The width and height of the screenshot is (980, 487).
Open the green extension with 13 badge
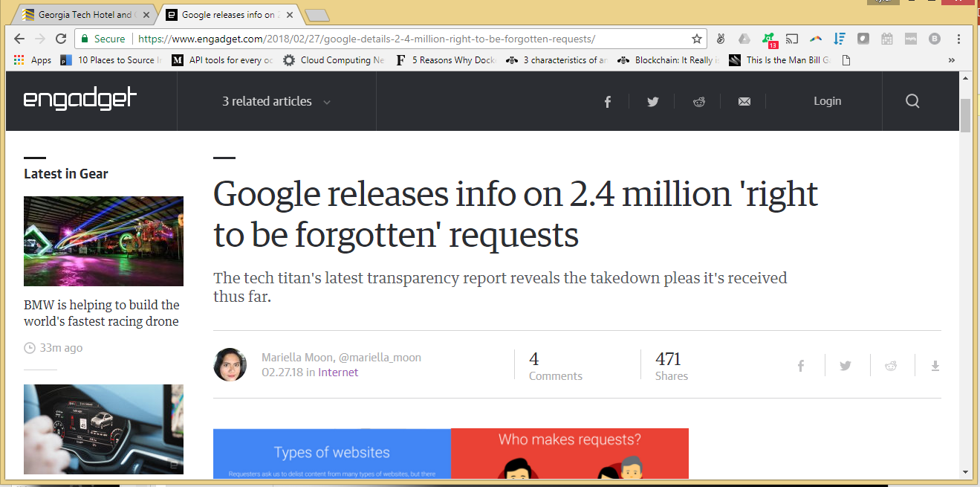pyautogui.click(x=769, y=39)
